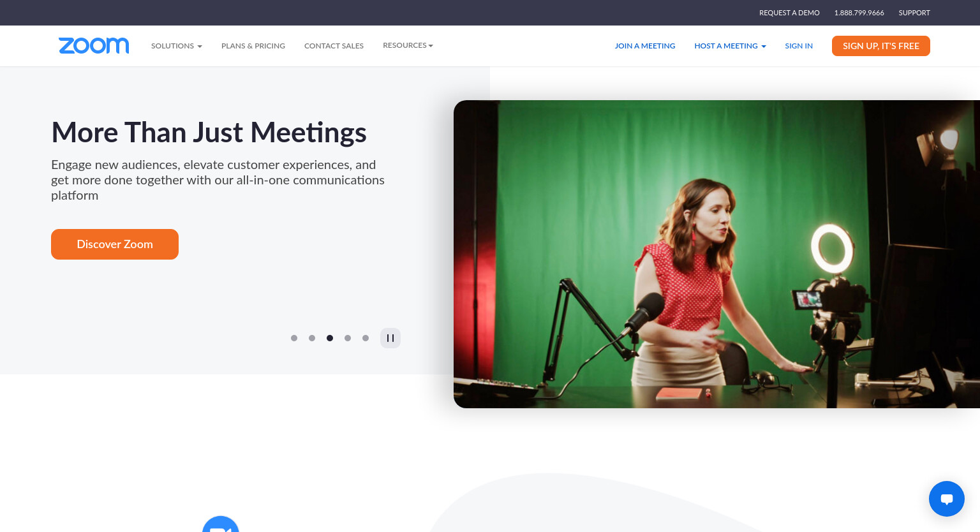Open Contact Sales page
The height and width of the screenshot is (532, 980).
(x=334, y=46)
